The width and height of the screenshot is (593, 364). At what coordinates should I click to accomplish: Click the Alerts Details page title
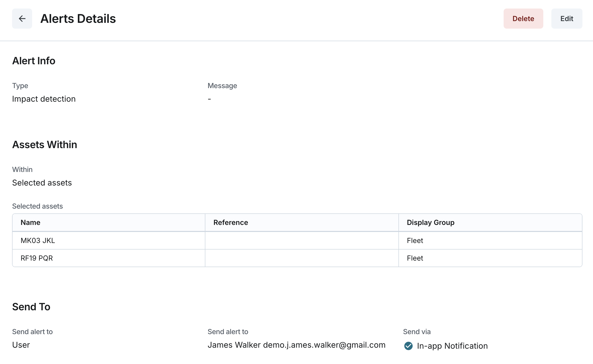click(78, 19)
